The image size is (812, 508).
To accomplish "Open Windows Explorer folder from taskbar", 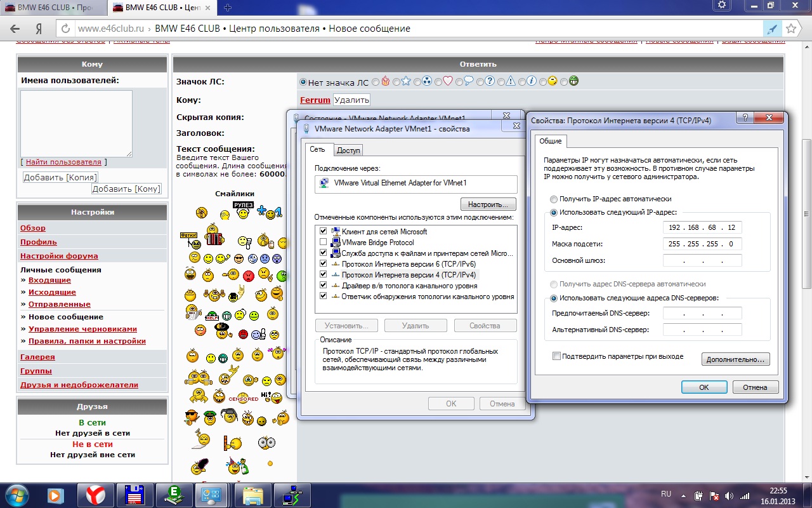I will pos(252,494).
